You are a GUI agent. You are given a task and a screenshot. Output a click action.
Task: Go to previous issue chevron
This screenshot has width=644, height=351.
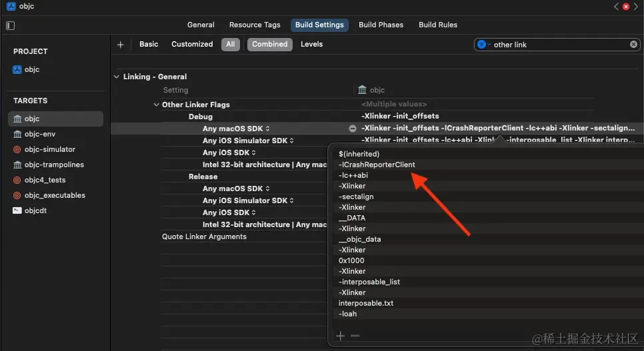click(x=616, y=7)
